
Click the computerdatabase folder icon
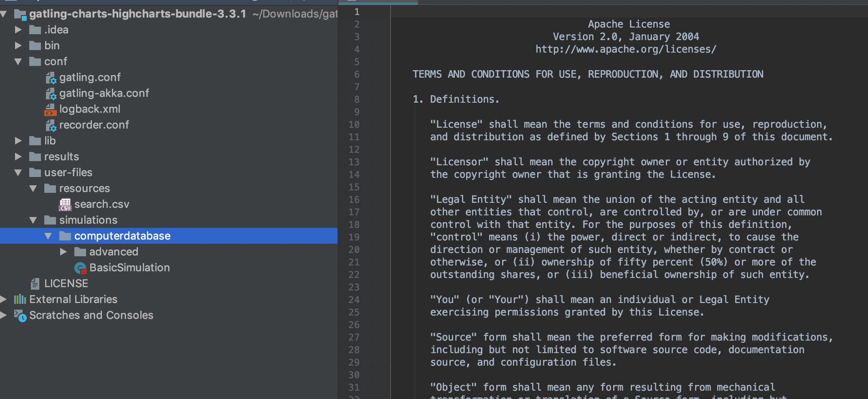(x=65, y=236)
